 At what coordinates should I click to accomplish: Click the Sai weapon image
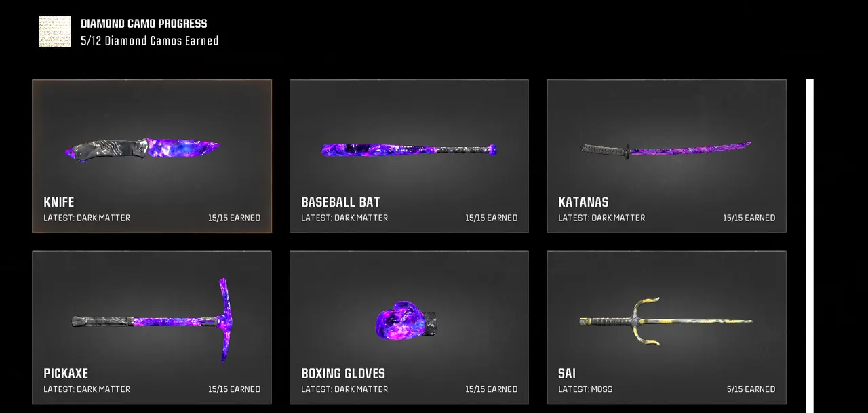point(666,321)
